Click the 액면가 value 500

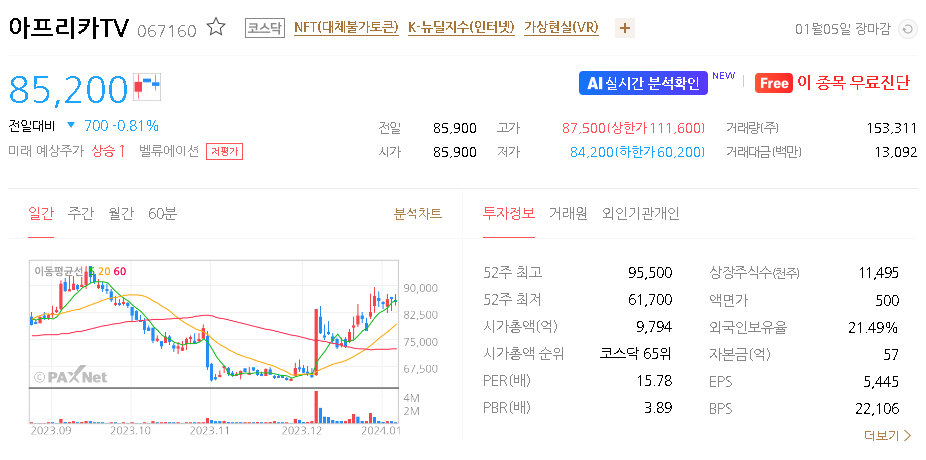[x=887, y=300]
